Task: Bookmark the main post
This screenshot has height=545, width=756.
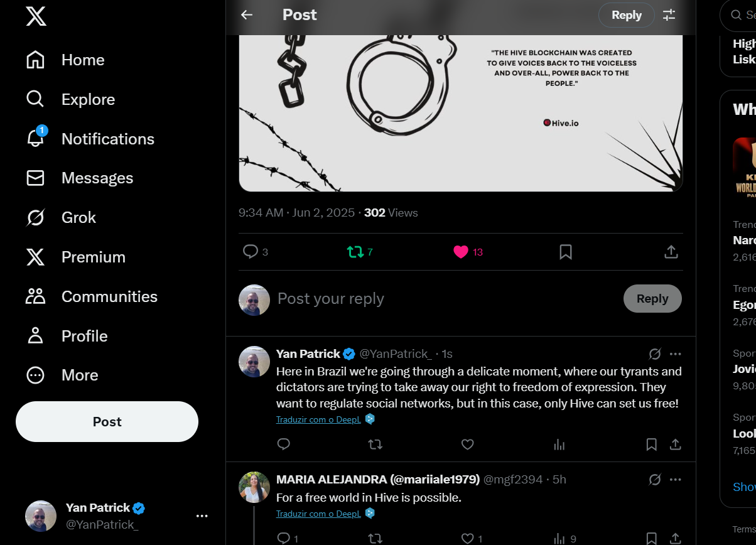Action: 566,252
